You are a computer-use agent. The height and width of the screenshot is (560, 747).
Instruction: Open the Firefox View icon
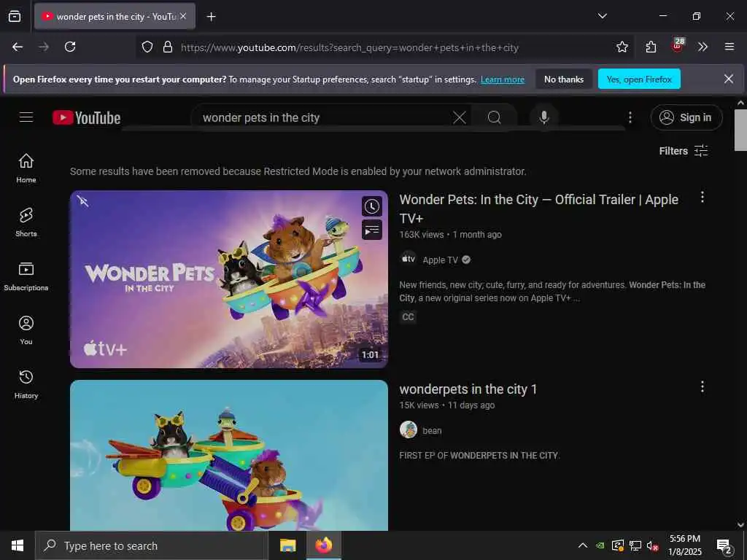point(15,16)
